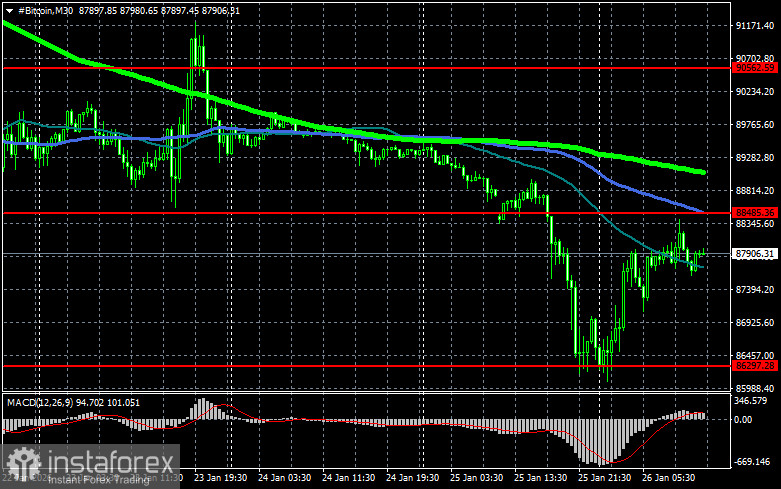This screenshot has width=781, height=489.
Task: Click the 23 Jan 19:30 time axis label
Action: tap(220, 478)
